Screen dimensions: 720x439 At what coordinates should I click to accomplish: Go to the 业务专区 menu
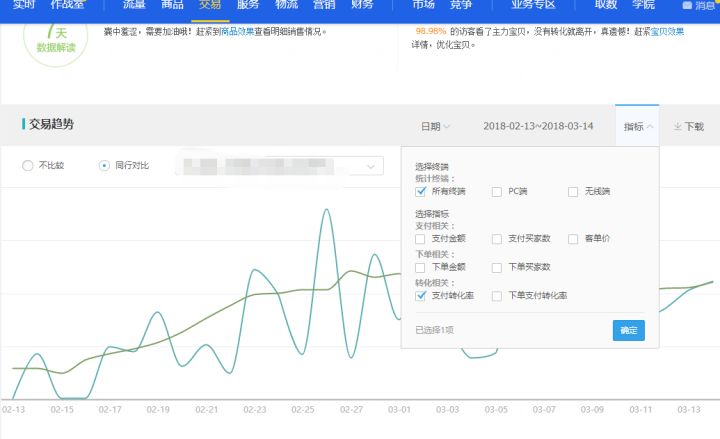[533, 5]
